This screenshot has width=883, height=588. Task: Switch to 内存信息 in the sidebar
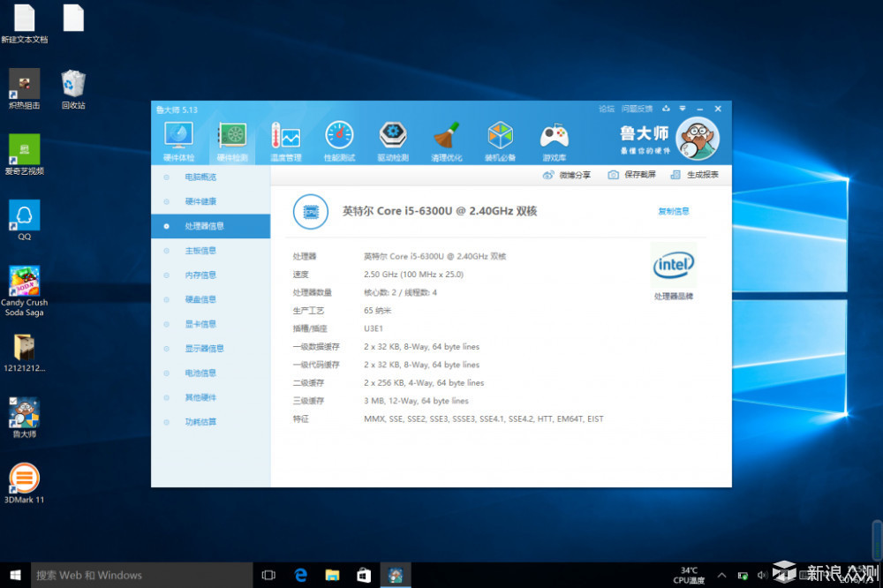pos(200,275)
